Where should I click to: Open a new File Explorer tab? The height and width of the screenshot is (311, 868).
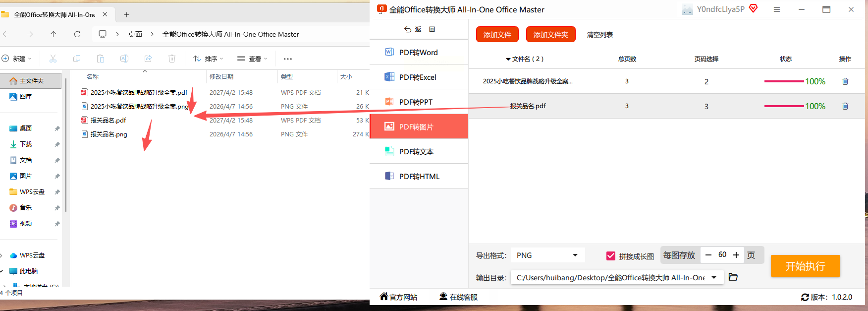pos(126,14)
